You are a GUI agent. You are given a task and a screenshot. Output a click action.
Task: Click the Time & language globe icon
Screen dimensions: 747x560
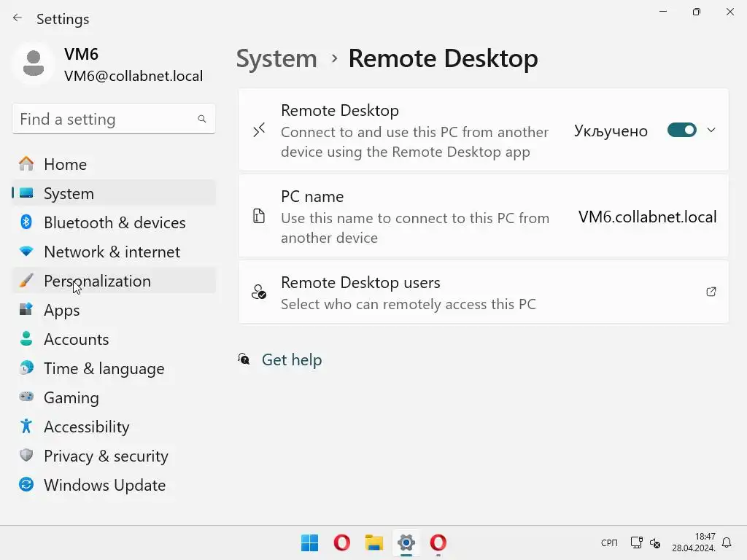[x=26, y=367]
